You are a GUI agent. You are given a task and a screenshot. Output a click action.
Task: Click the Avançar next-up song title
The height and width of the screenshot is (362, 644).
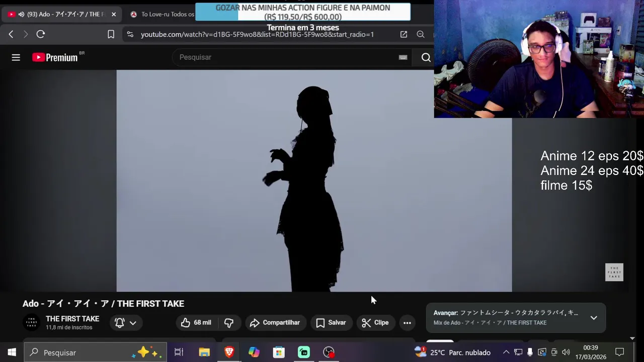(x=506, y=313)
